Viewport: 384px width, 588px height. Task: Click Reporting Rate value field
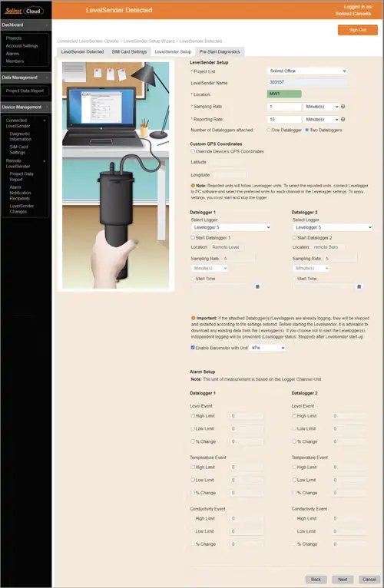(x=284, y=119)
